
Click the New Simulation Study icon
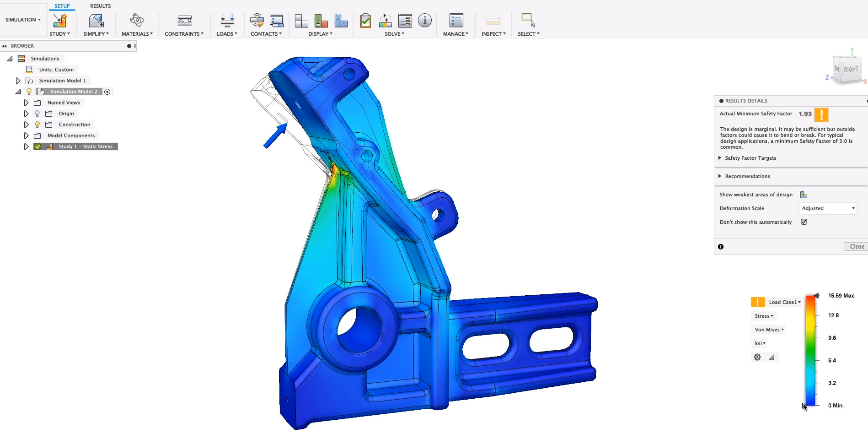[60, 21]
